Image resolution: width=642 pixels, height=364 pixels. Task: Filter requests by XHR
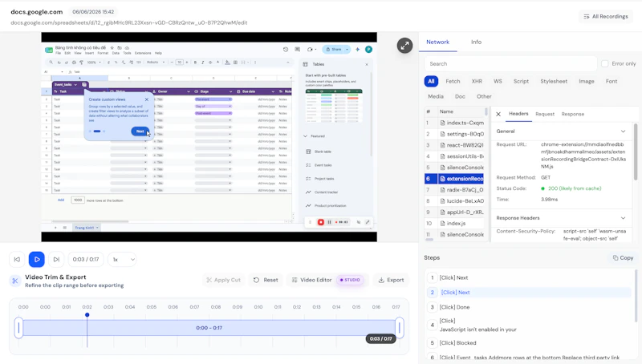477,82
